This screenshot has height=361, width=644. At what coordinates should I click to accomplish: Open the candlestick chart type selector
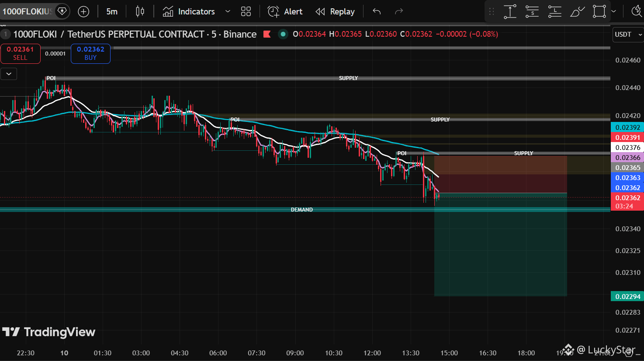pyautogui.click(x=140, y=12)
